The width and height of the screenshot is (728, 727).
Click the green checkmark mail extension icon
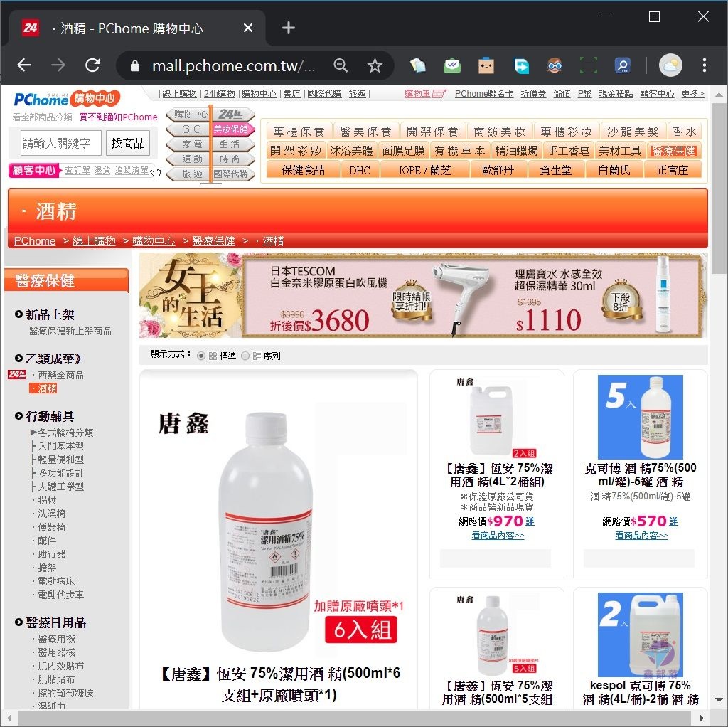(451, 65)
